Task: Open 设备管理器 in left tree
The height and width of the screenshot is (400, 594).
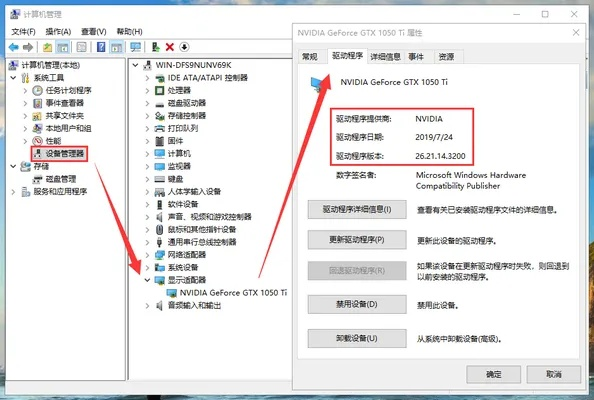Action: pos(64,153)
